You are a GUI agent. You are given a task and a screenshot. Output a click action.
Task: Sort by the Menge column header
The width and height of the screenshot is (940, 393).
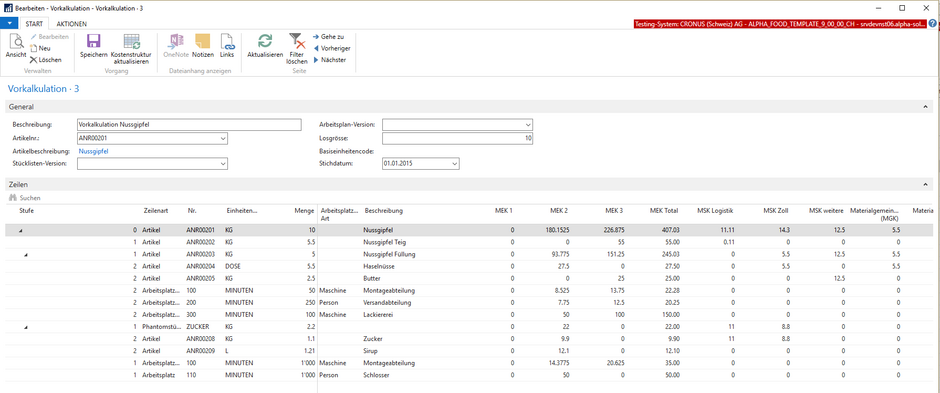(305, 211)
